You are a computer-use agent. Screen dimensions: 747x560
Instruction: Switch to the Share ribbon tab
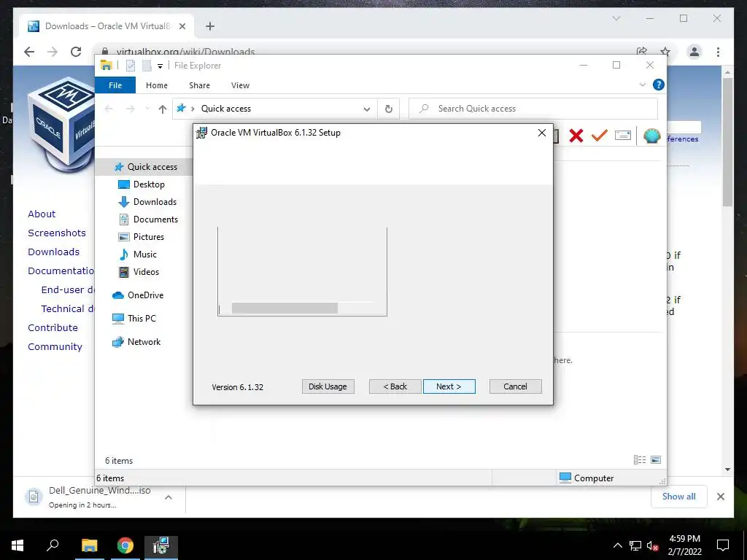point(199,85)
